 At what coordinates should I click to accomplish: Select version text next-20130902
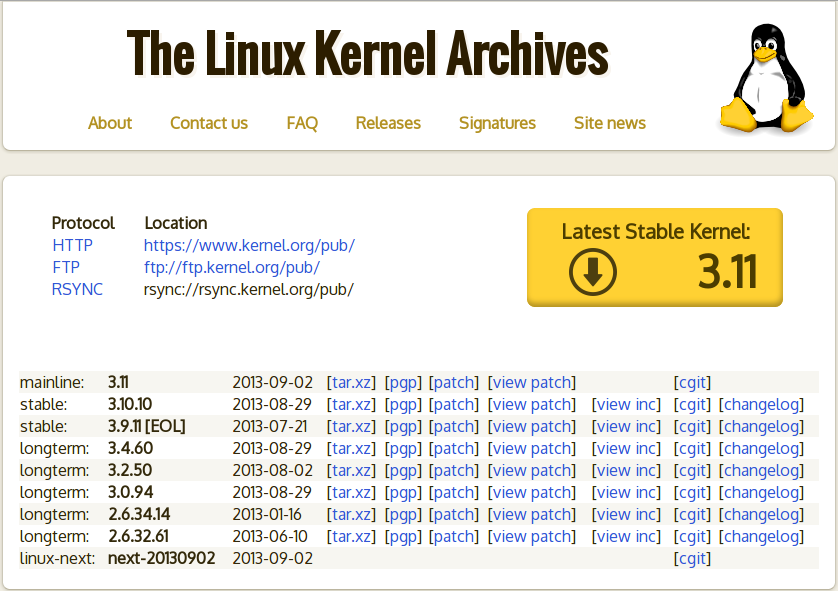(161, 558)
